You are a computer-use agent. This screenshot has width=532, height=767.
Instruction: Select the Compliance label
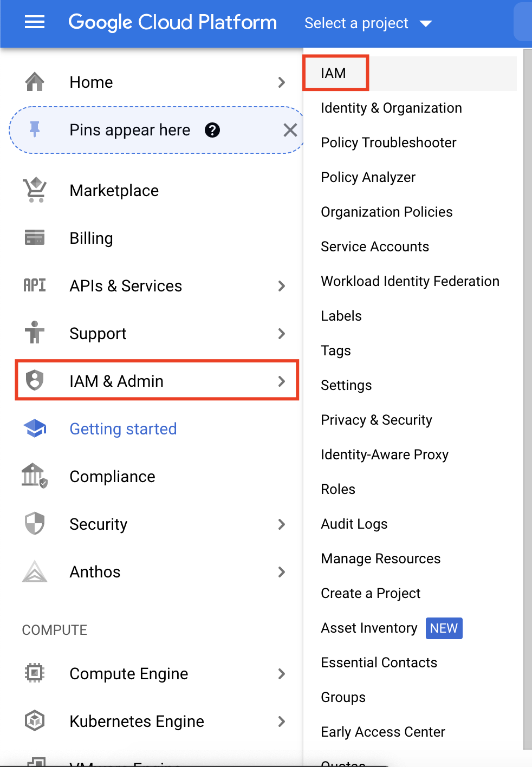pyautogui.click(x=112, y=477)
